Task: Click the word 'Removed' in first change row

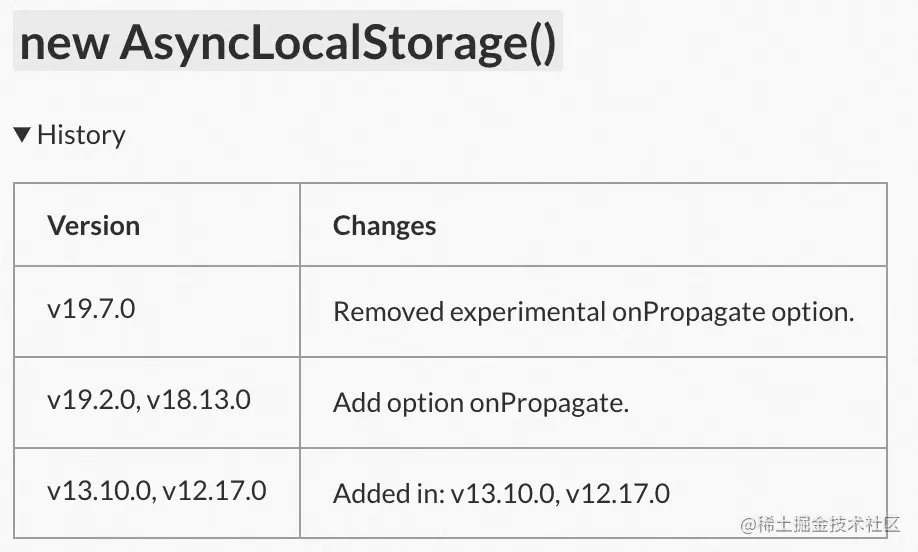Action: tap(388, 311)
